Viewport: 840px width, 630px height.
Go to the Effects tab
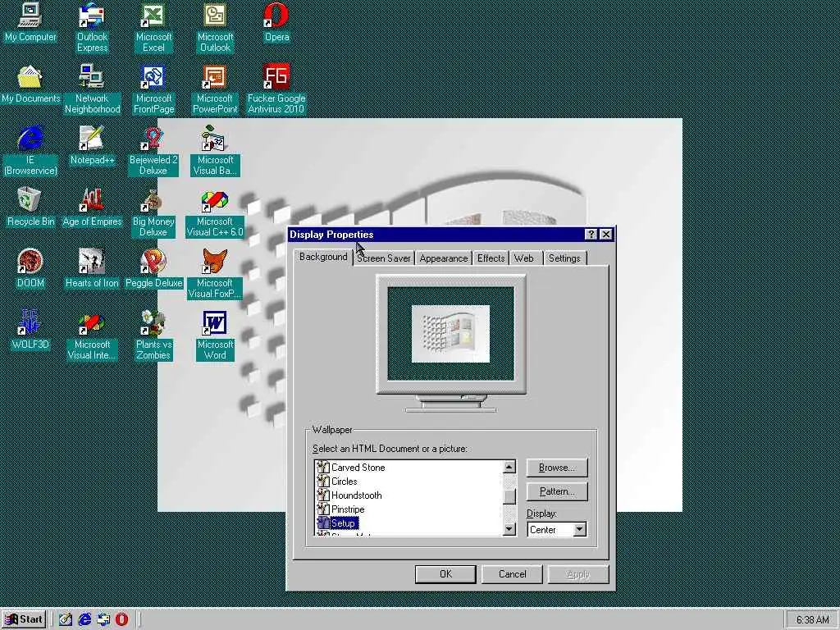click(491, 258)
